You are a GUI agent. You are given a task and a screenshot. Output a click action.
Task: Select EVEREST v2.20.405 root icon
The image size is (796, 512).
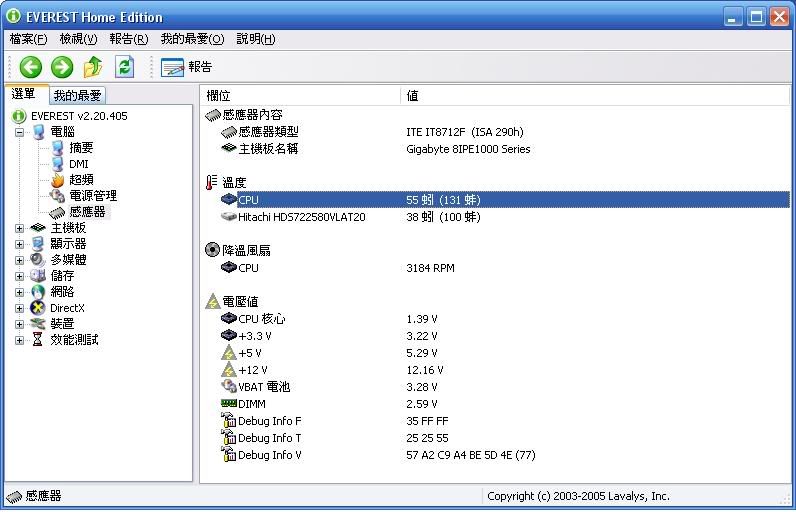[19, 116]
